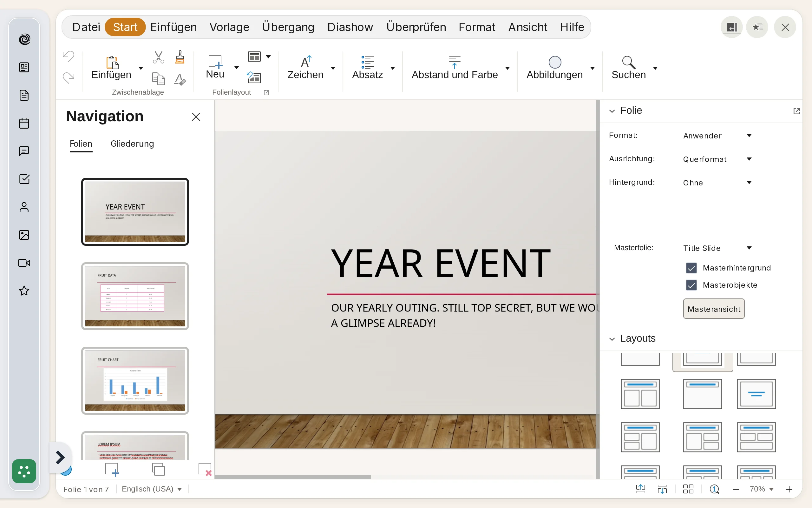Viewport: 812px width, 508px height.
Task: Select the FRUIT DATA slide thumbnail
Action: coord(135,296)
